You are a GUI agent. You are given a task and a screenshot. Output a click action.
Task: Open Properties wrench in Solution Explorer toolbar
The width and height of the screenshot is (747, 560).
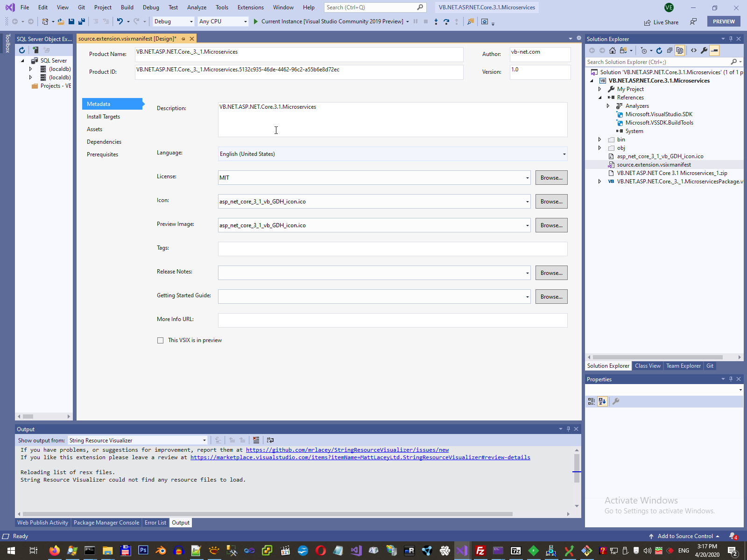pos(704,50)
